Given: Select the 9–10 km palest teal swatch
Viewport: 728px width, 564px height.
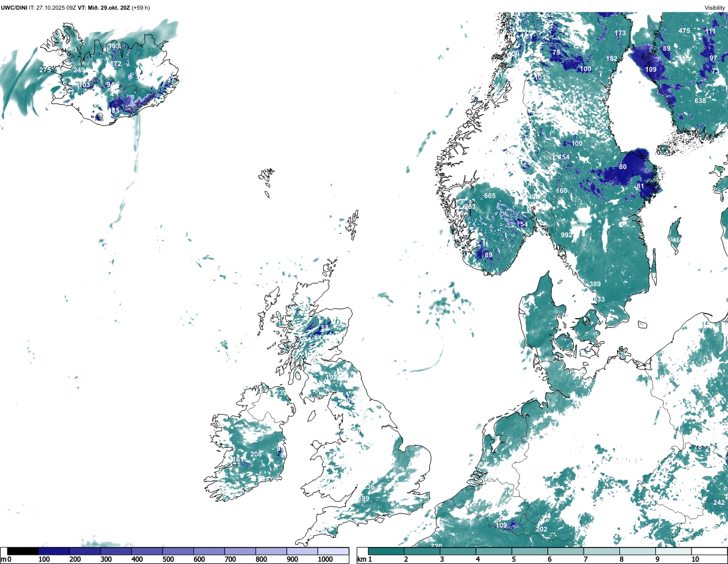Looking at the screenshot, I should [x=673, y=551].
